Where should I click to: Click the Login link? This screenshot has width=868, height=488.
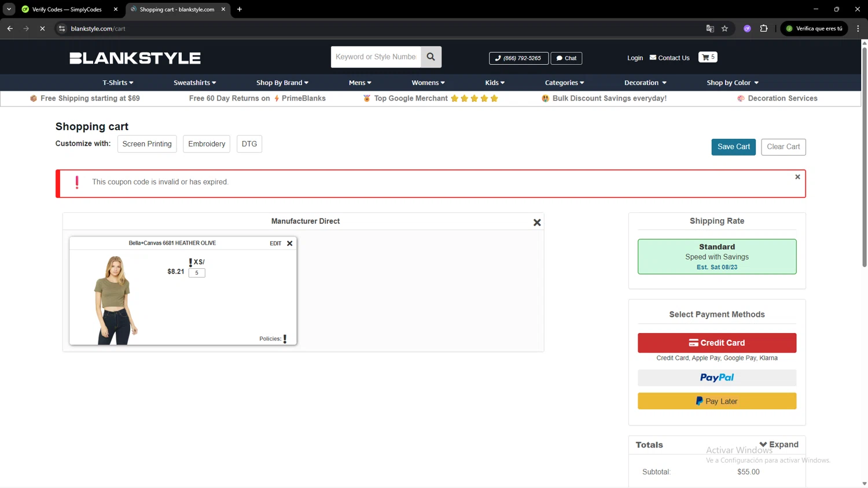coord(635,58)
